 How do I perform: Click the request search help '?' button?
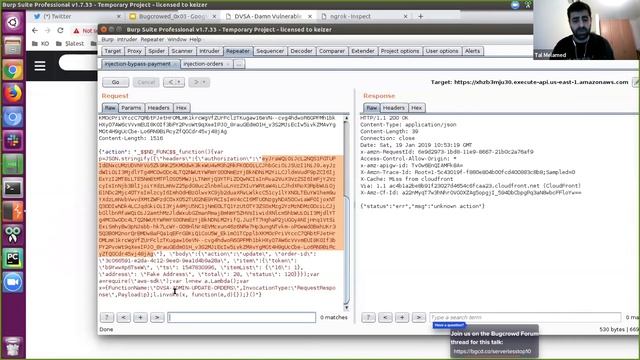pos(107,317)
